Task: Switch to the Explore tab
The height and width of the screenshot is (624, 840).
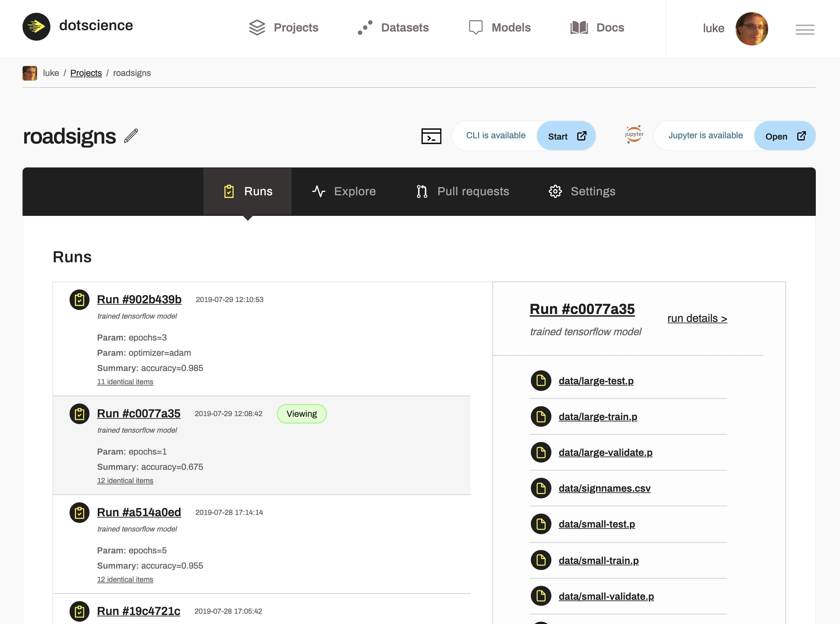Action: click(344, 192)
